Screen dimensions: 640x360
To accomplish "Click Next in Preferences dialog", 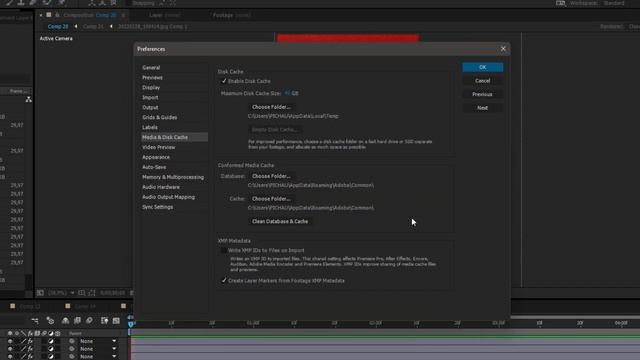I will (482, 108).
